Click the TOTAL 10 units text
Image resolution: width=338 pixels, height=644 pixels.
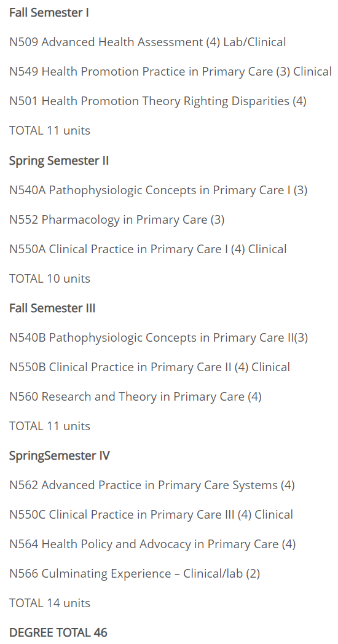(x=50, y=278)
